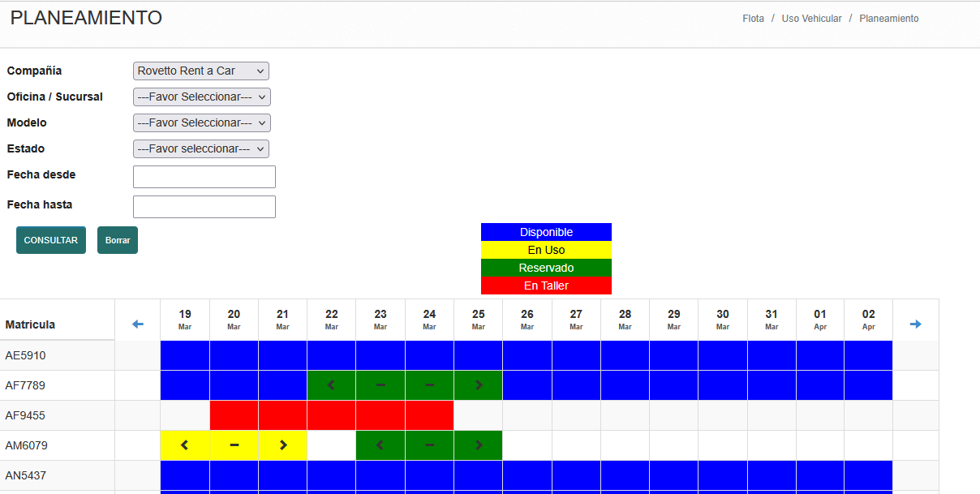Click the Borrar button

(x=118, y=240)
